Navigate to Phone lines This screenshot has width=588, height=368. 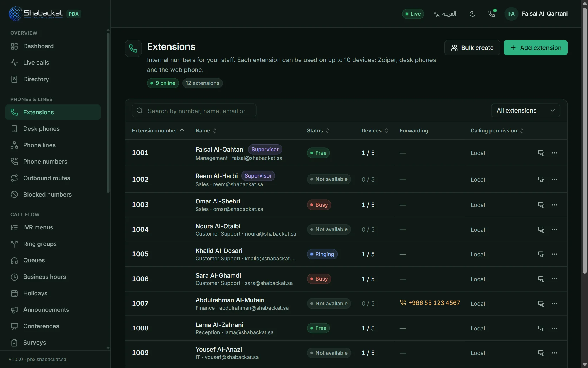[x=53, y=145]
